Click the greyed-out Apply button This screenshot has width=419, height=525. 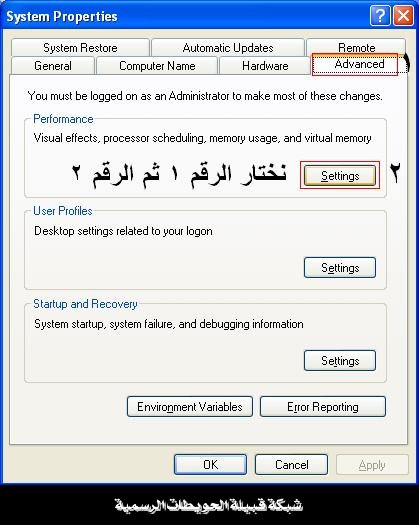coord(372,464)
